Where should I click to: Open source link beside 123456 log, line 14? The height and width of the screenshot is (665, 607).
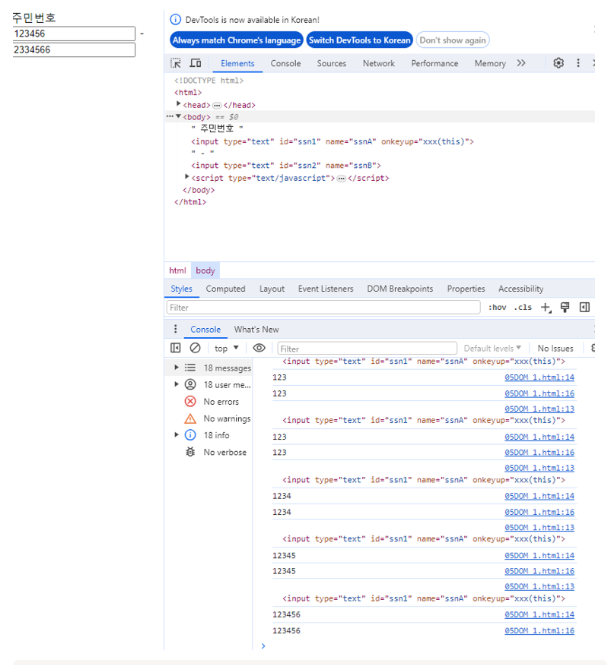[539, 614]
